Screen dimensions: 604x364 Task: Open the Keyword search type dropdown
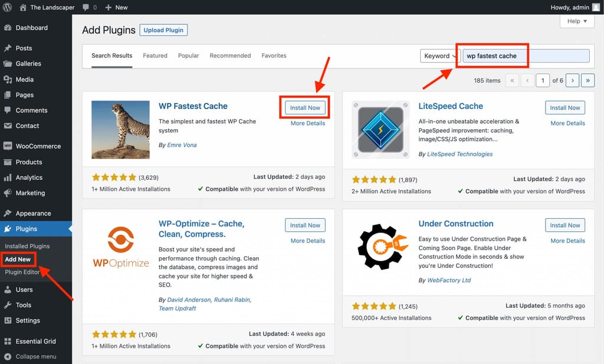click(439, 56)
